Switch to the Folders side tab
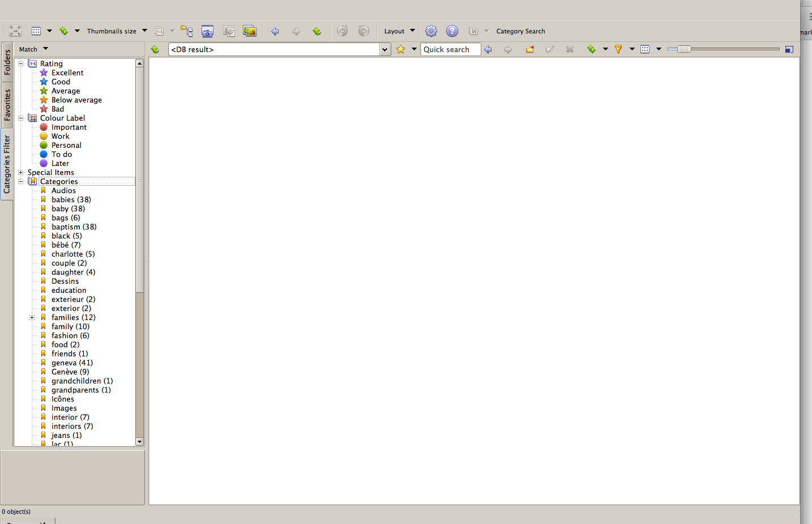This screenshot has height=524, width=812. point(7,62)
